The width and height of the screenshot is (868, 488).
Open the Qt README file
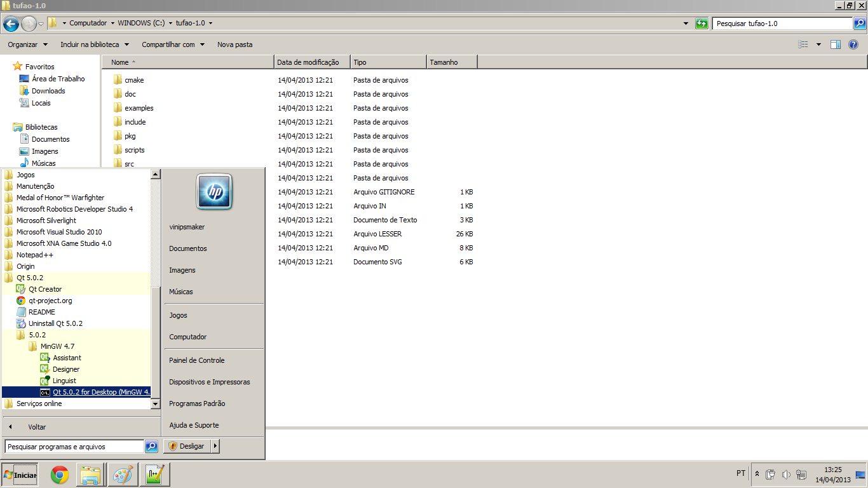click(36, 312)
